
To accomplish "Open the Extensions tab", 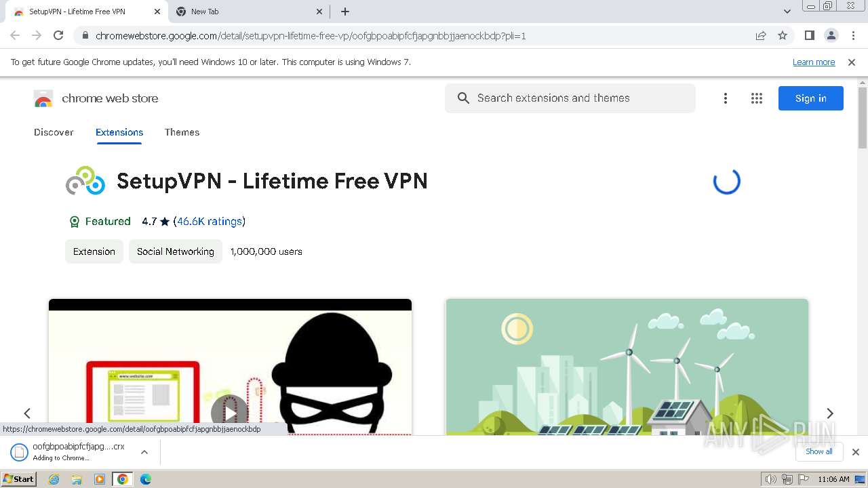I will click(x=119, y=132).
